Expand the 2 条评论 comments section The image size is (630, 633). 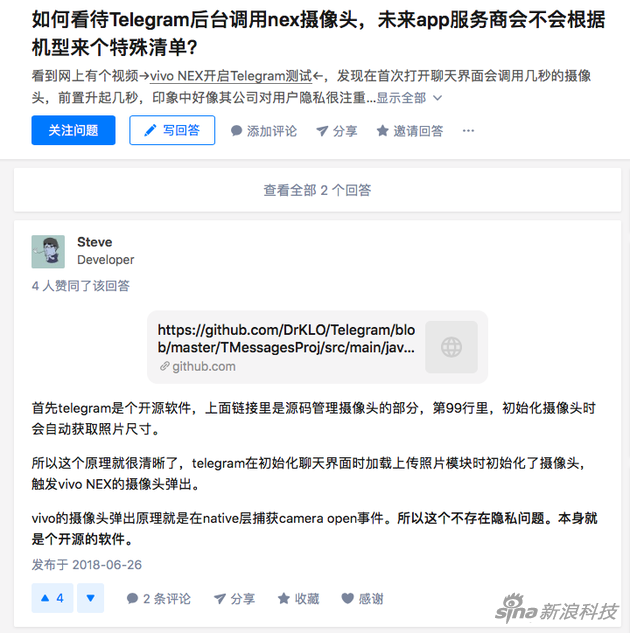pos(158,598)
